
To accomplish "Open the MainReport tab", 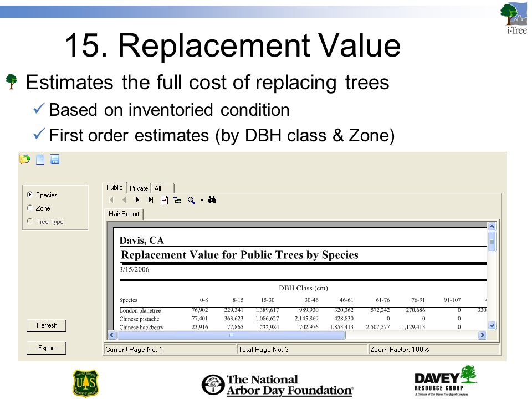I will click(124, 214).
